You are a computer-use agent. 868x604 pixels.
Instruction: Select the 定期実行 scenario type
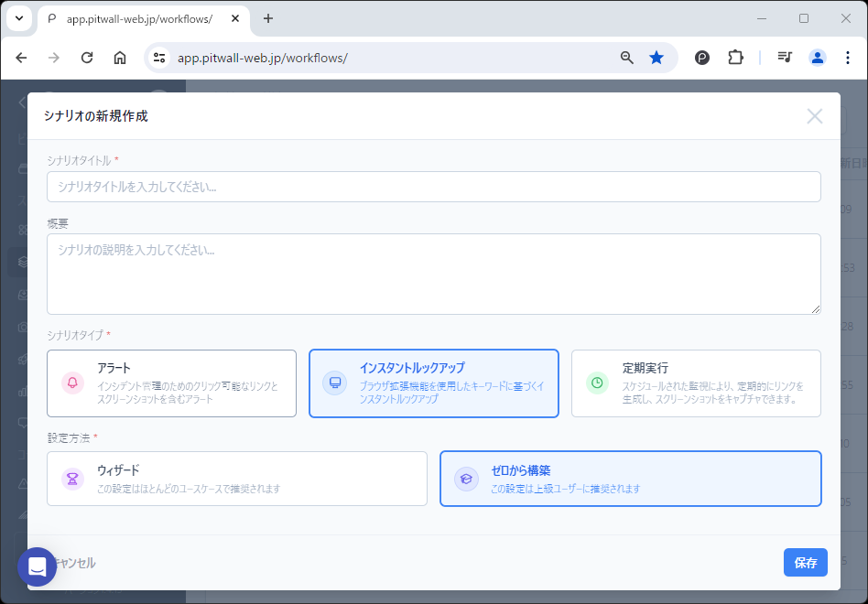(x=695, y=383)
